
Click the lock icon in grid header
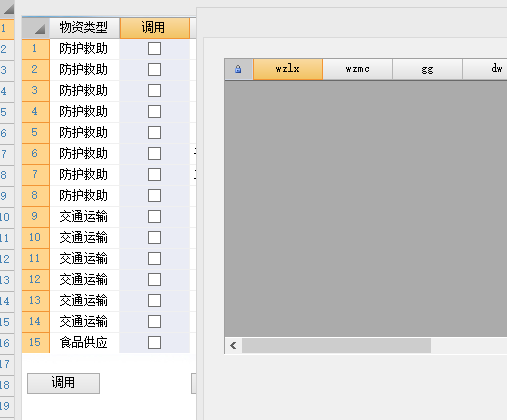tap(238, 69)
